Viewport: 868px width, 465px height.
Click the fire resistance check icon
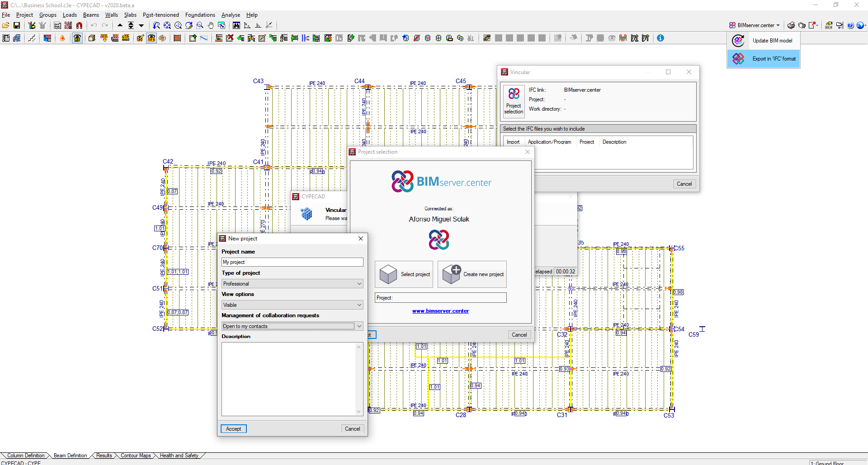[x=62, y=38]
